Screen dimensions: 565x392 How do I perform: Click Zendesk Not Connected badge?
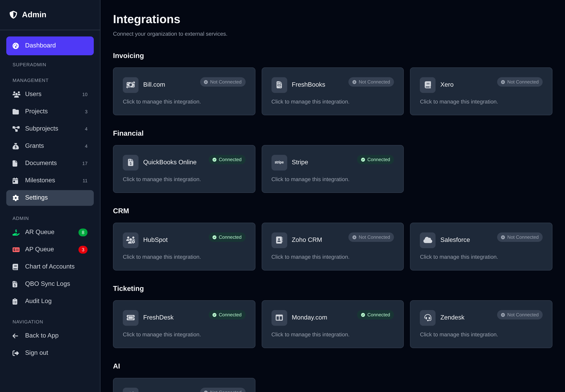520,315
